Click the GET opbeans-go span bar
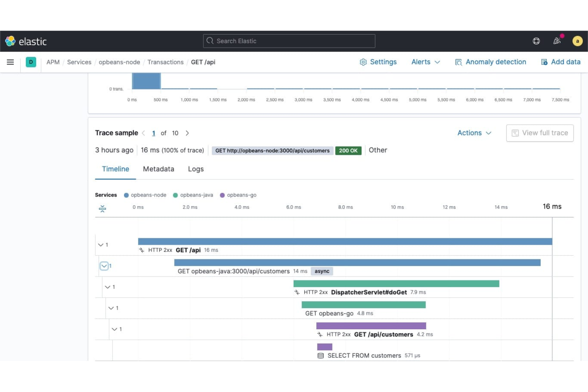 click(x=364, y=305)
